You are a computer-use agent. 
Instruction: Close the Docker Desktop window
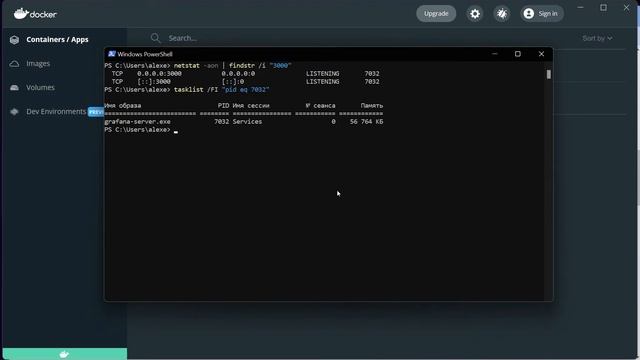coord(626,8)
